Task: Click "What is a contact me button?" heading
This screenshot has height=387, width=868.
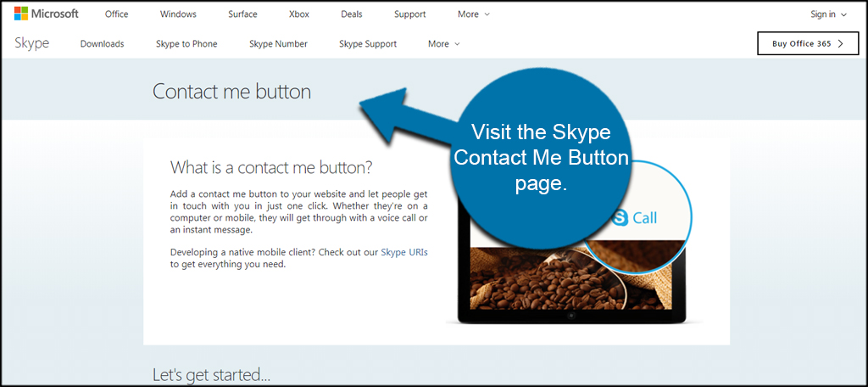Action: click(x=271, y=167)
